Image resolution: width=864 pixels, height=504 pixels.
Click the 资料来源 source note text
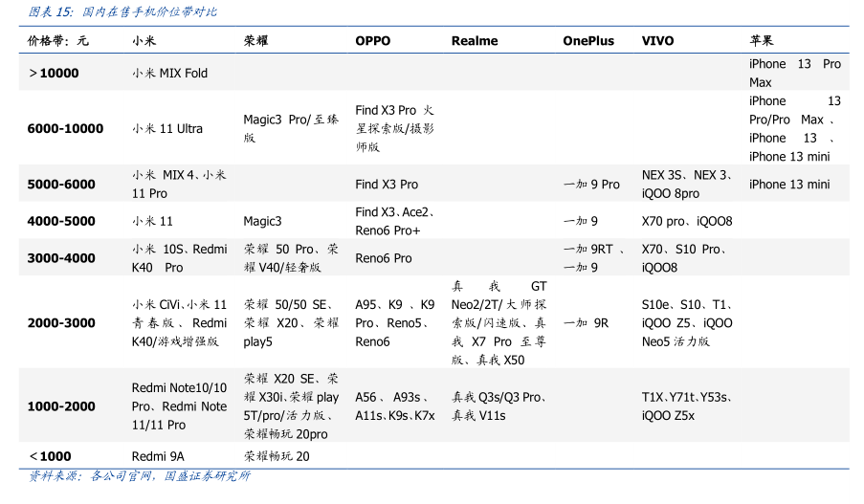pos(140,476)
